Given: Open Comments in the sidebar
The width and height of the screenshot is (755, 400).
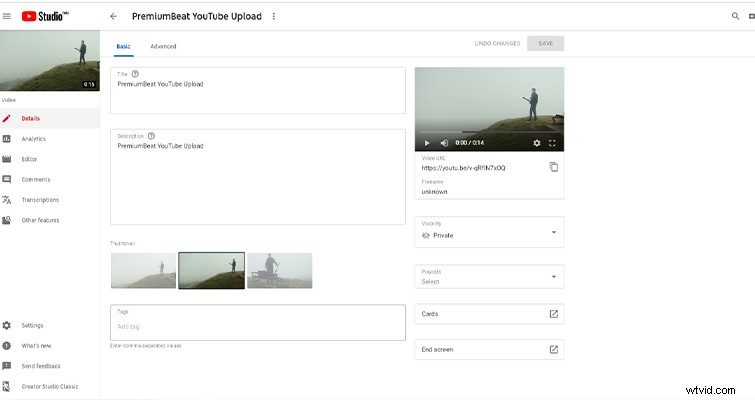Looking at the screenshot, I should pos(36,180).
